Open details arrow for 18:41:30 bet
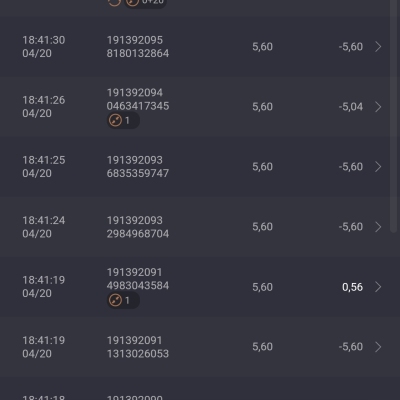The height and width of the screenshot is (400, 400). pos(378,47)
